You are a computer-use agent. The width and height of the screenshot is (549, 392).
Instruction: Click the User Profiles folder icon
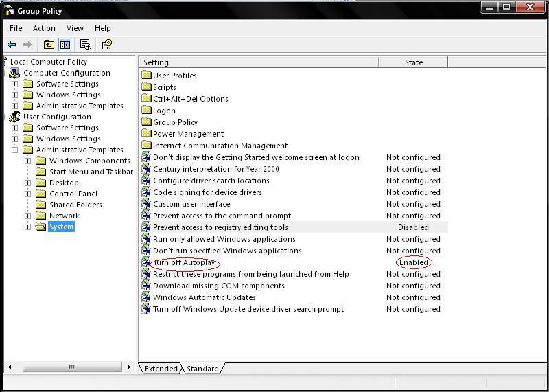click(146, 76)
